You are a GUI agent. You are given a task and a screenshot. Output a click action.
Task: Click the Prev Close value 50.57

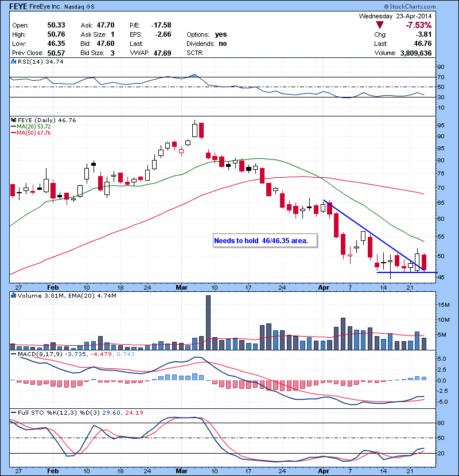[x=56, y=53]
